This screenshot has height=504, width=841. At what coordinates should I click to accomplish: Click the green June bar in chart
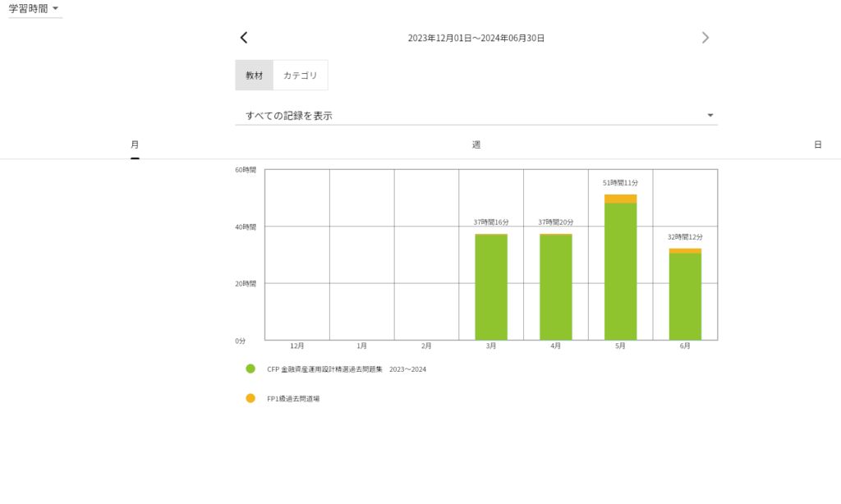[x=685, y=296]
